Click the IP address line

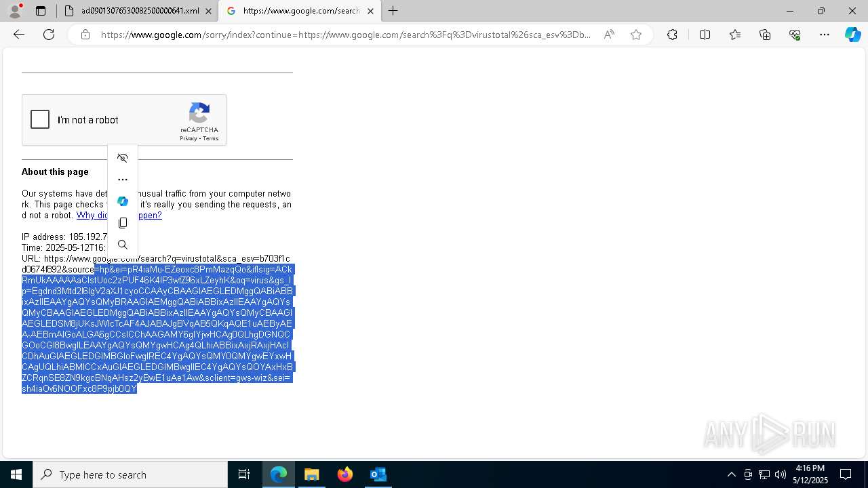(x=65, y=237)
